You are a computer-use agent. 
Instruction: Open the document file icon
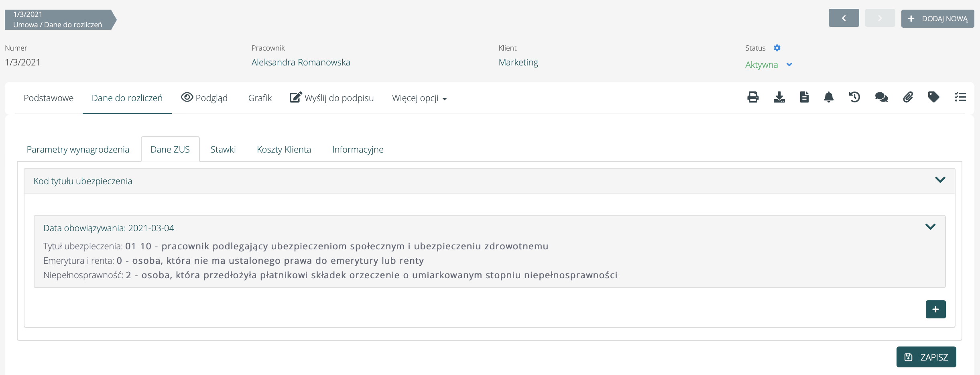pos(804,97)
